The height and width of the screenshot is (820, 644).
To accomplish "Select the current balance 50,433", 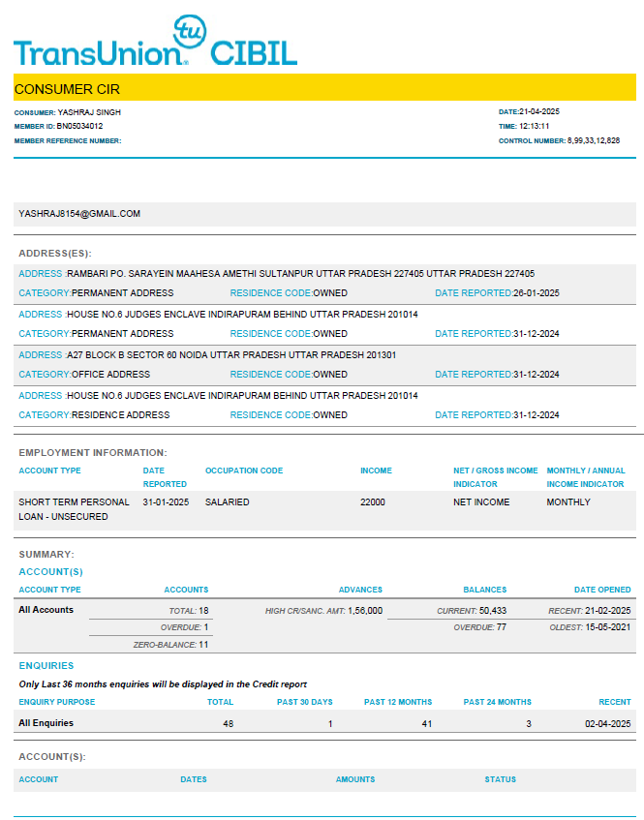I will pyautogui.click(x=493, y=611).
